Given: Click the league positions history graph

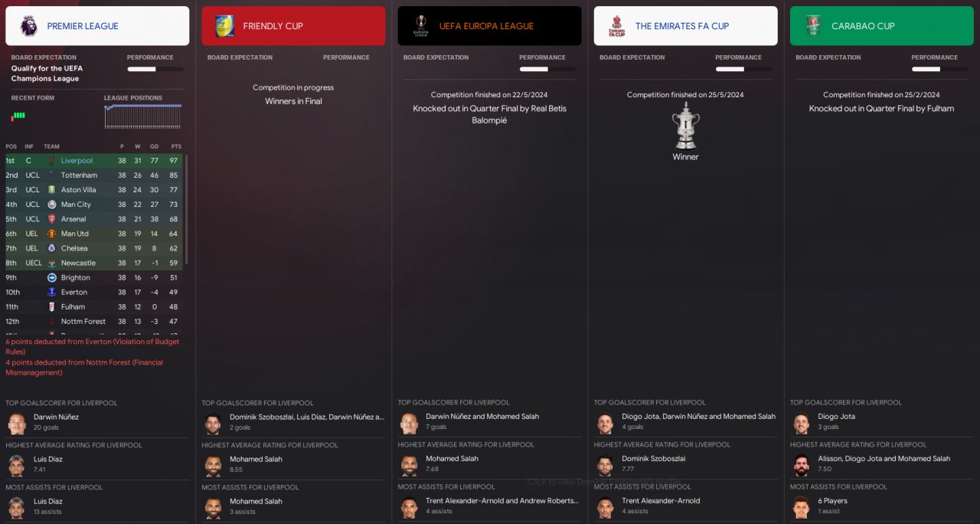Looking at the screenshot, I should (x=143, y=116).
